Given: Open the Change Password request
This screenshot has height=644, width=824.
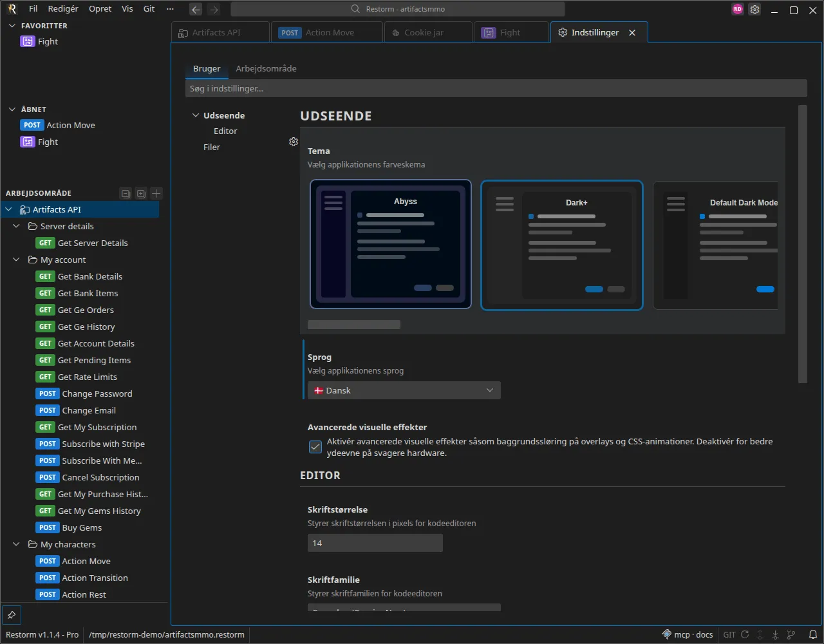Looking at the screenshot, I should 85,393.
